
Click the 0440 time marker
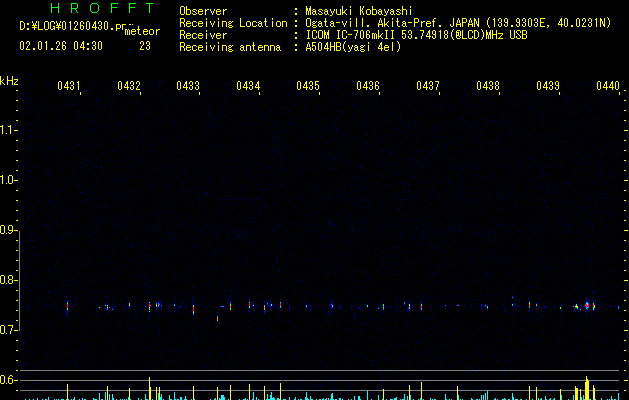tap(608, 86)
